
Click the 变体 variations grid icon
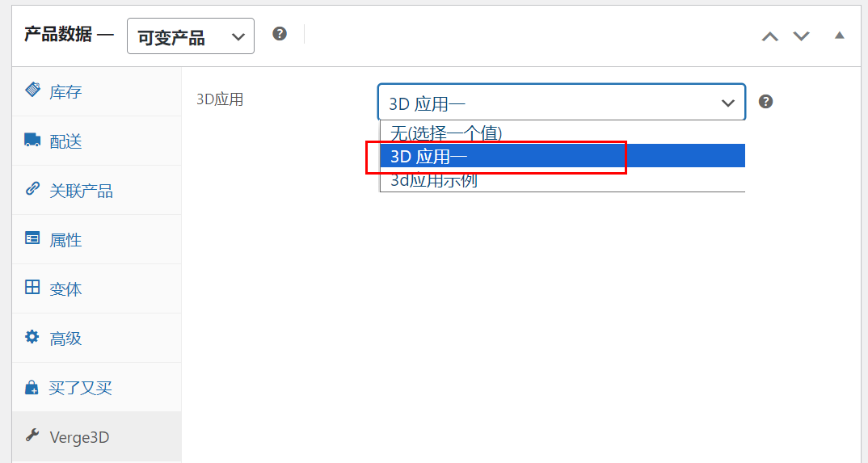click(32, 287)
